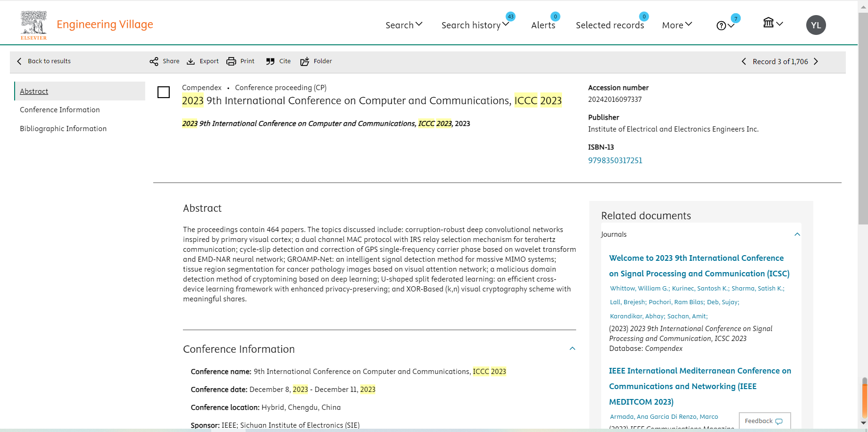
Task: Click the Record 3 of 1,706 text
Action: (x=780, y=62)
